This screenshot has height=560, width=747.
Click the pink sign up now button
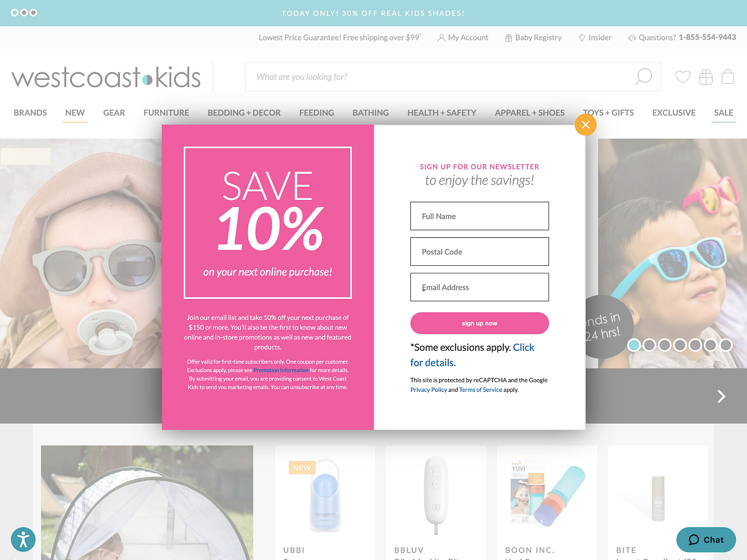[479, 323]
